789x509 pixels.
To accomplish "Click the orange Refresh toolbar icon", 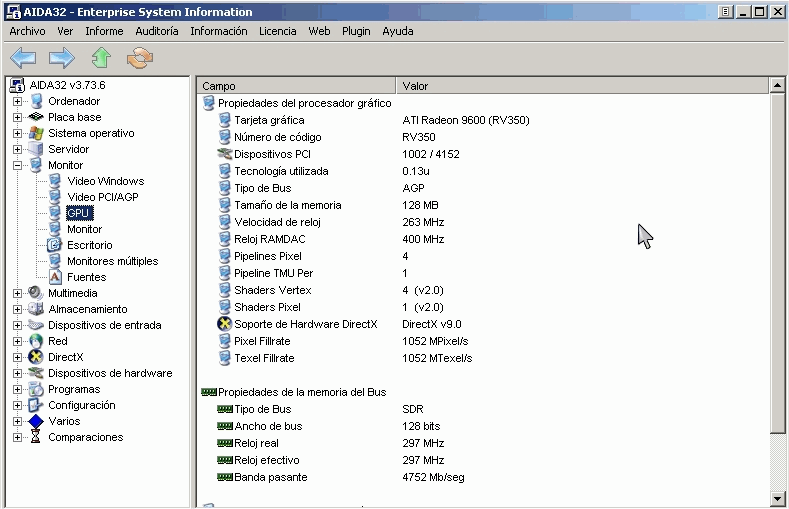I will click(140, 58).
